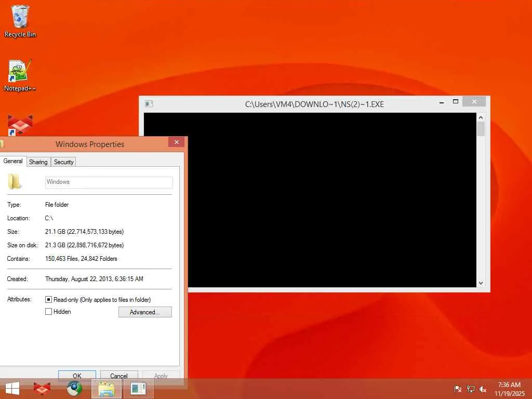Click the console scrollbar up arrow
532x399 pixels.
[x=481, y=117]
